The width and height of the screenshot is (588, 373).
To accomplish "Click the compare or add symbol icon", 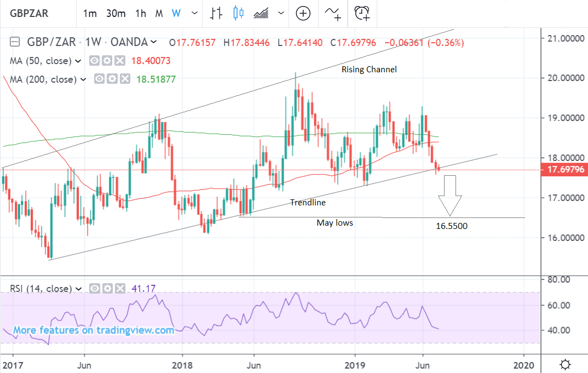I will point(303,13).
